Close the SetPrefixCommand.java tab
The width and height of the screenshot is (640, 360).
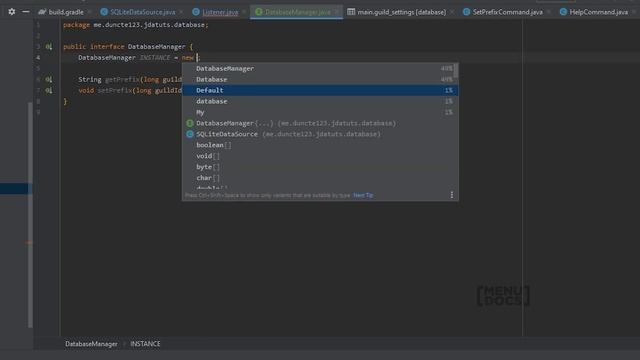click(x=549, y=12)
